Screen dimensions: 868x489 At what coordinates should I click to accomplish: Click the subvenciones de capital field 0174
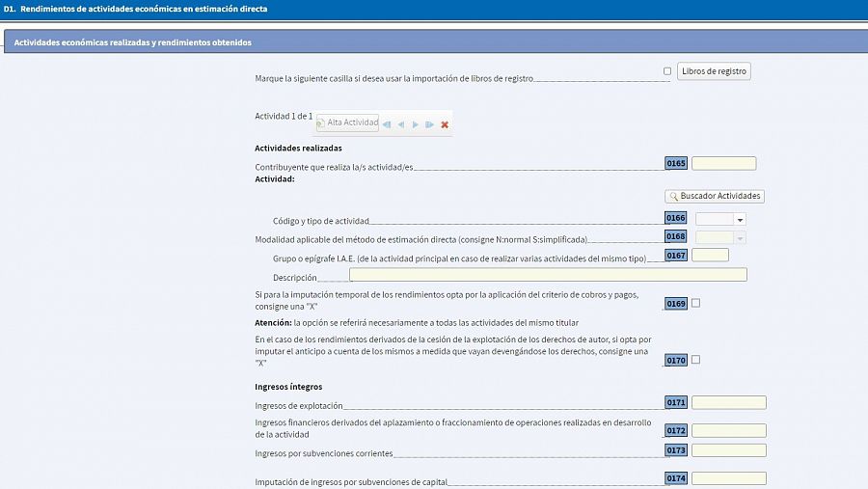tap(728, 478)
